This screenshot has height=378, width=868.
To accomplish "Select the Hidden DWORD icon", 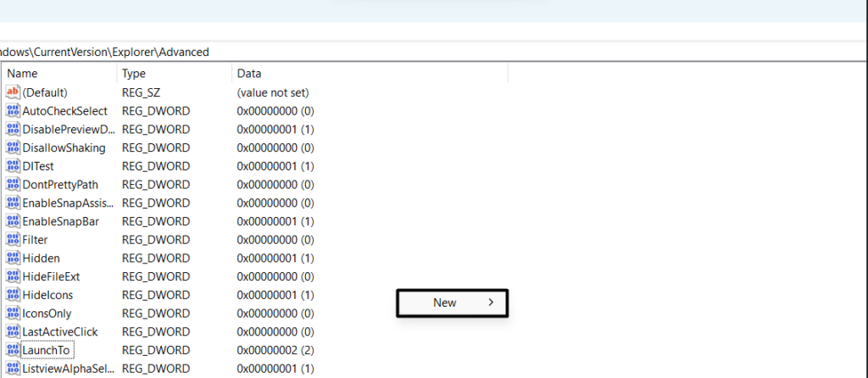I will (x=12, y=258).
